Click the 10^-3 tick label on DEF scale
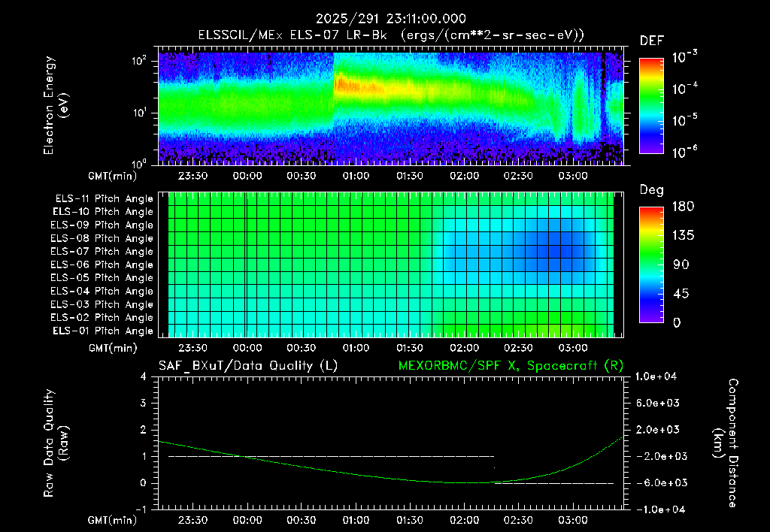770x532 pixels. 684,57
